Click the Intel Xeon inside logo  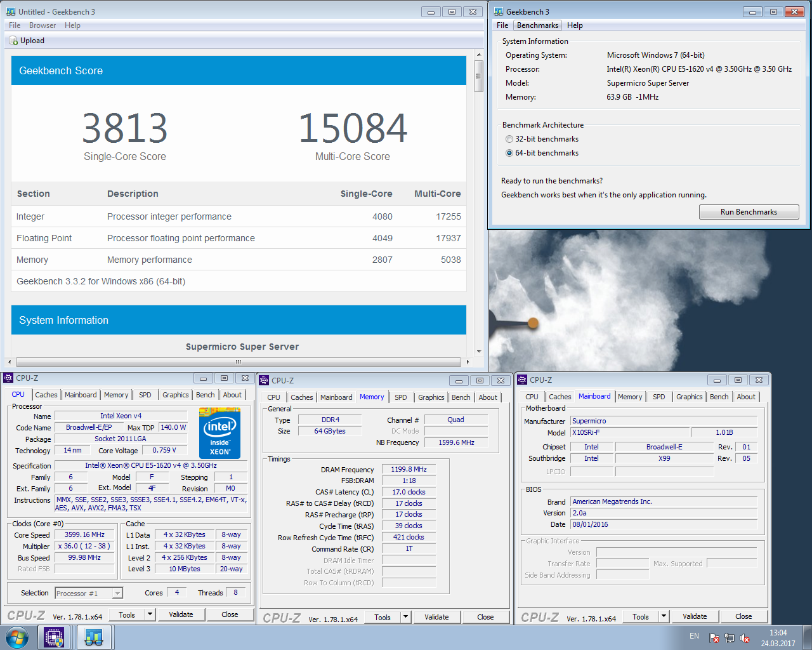point(219,434)
